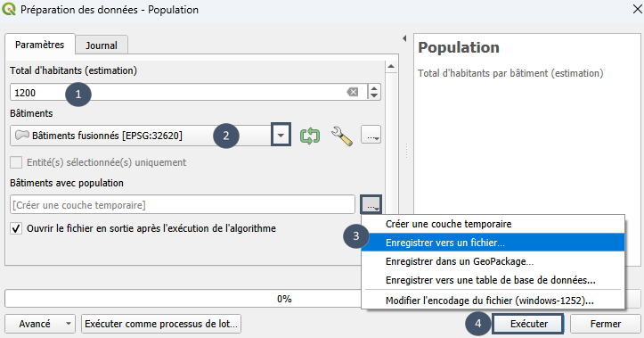Increase the habitants value with the up arrow
Screen dimensions: 644x338
point(374,88)
